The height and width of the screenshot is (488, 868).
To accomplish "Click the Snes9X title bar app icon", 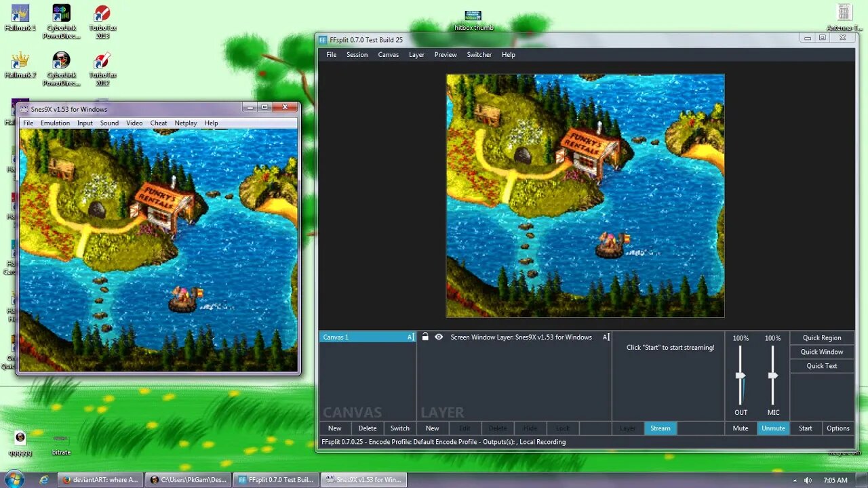I will 24,109.
